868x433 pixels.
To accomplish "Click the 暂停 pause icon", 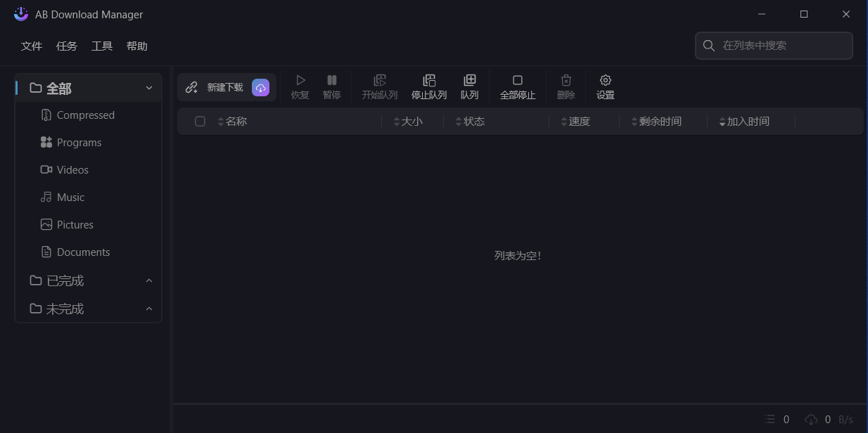I will click(332, 80).
